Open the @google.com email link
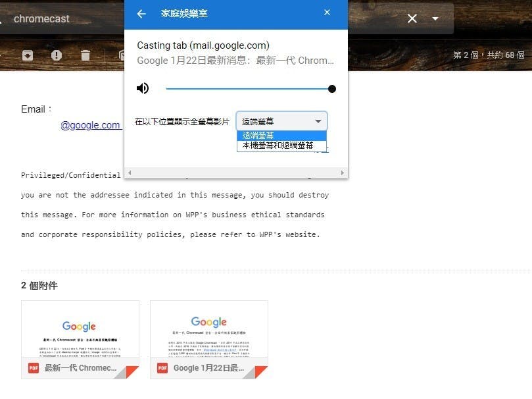532x399 pixels. (x=90, y=125)
